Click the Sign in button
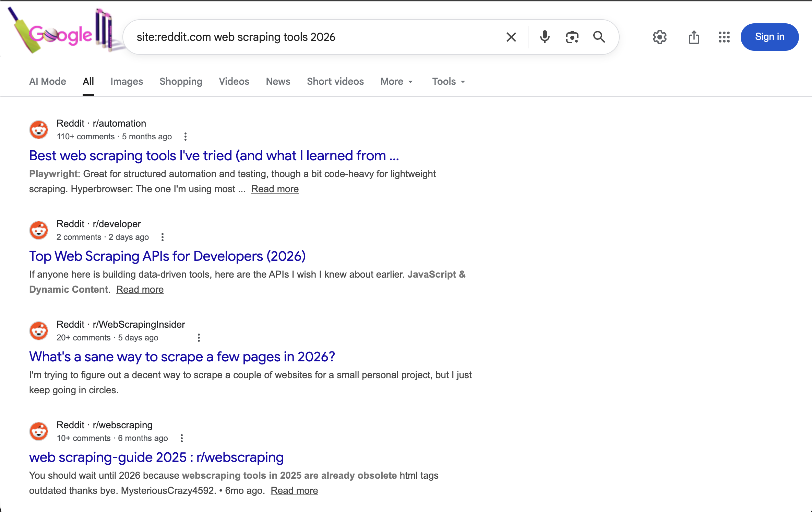This screenshot has width=812, height=512. tap(769, 37)
